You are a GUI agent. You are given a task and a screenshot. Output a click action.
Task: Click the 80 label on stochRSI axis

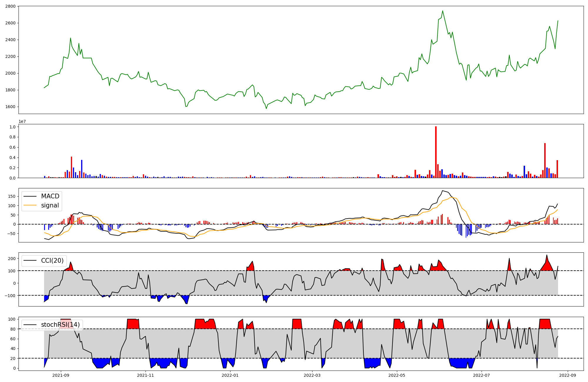(13, 329)
